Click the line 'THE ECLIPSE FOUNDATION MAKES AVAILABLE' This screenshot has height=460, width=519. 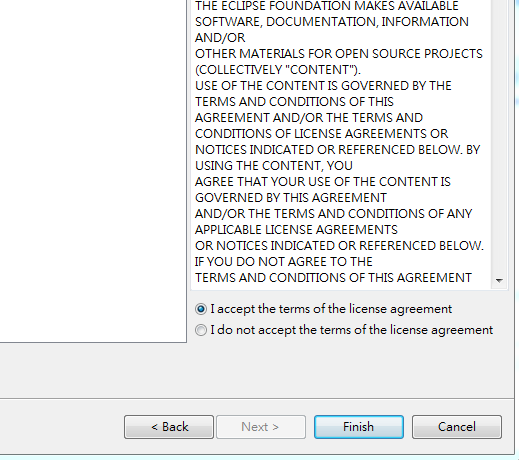click(x=327, y=6)
